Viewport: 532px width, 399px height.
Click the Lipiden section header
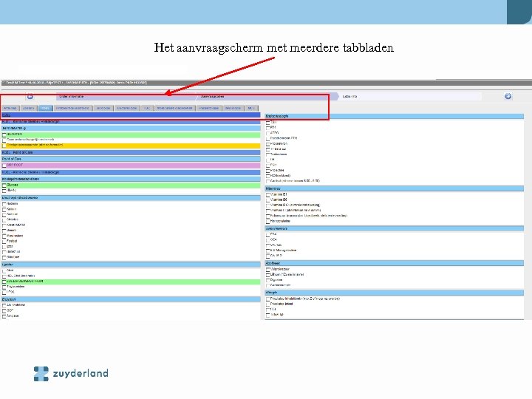(131, 265)
